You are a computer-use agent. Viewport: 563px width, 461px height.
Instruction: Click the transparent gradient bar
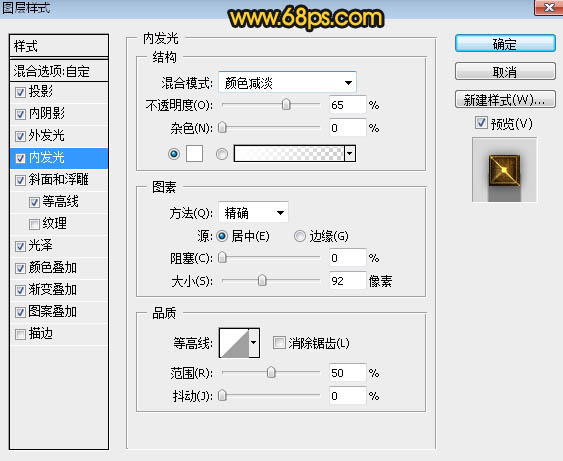(289, 154)
